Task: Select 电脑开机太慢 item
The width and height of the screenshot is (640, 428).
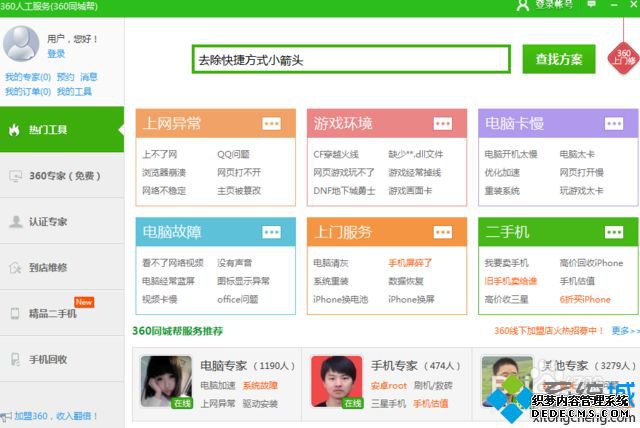Action: (x=511, y=154)
